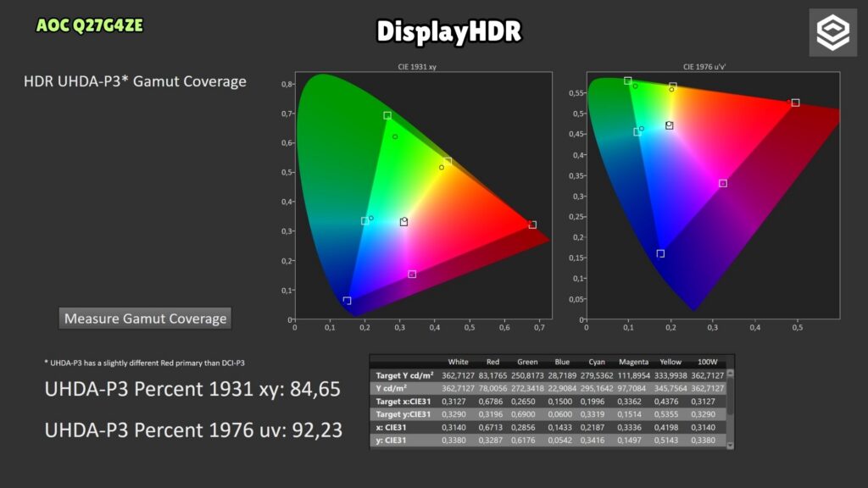Click the UHDA-P3 Percent 1931 xy result
This screenshot has height=488, width=868.
pyautogui.click(x=192, y=389)
